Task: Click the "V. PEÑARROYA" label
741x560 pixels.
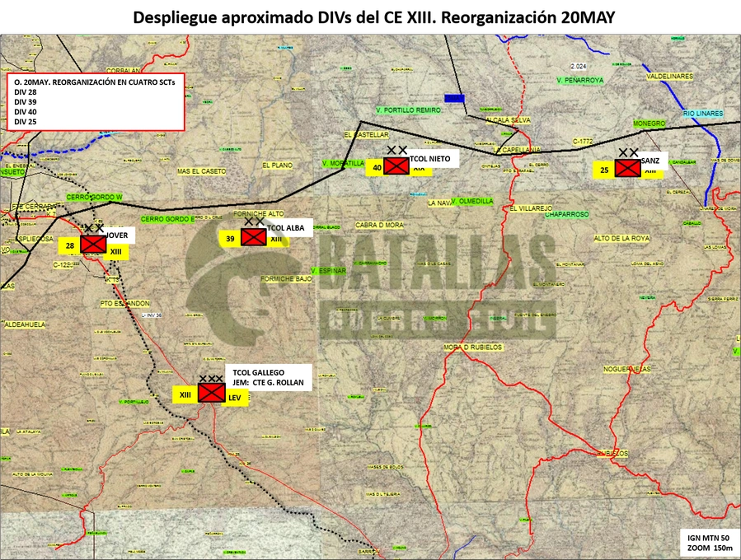Action: (x=580, y=80)
